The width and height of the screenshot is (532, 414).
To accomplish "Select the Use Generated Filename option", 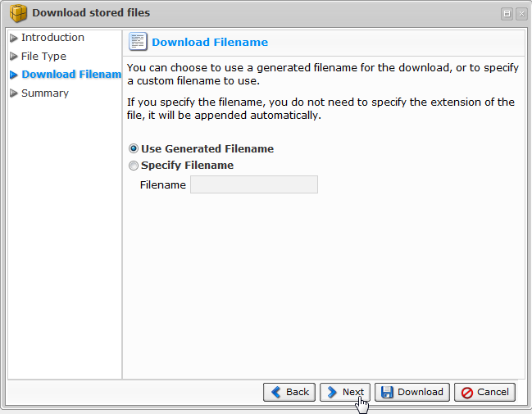I will pyautogui.click(x=134, y=149).
